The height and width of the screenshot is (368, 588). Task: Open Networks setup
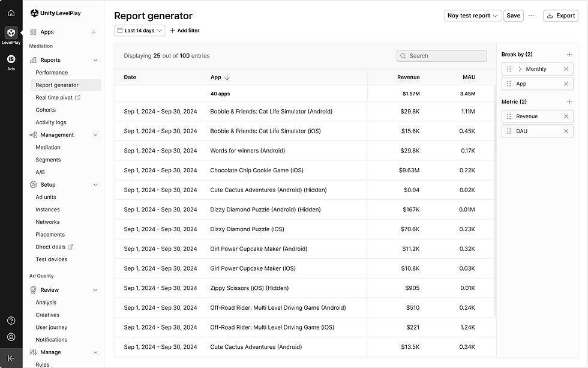[47, 222]
